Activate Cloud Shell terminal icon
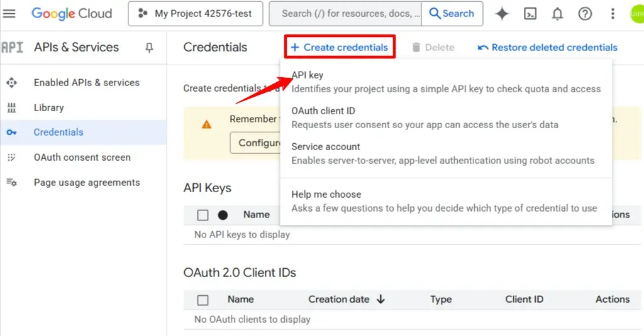Image resolution: width=644 pixels, height=336 pixels. pos(530,14)
